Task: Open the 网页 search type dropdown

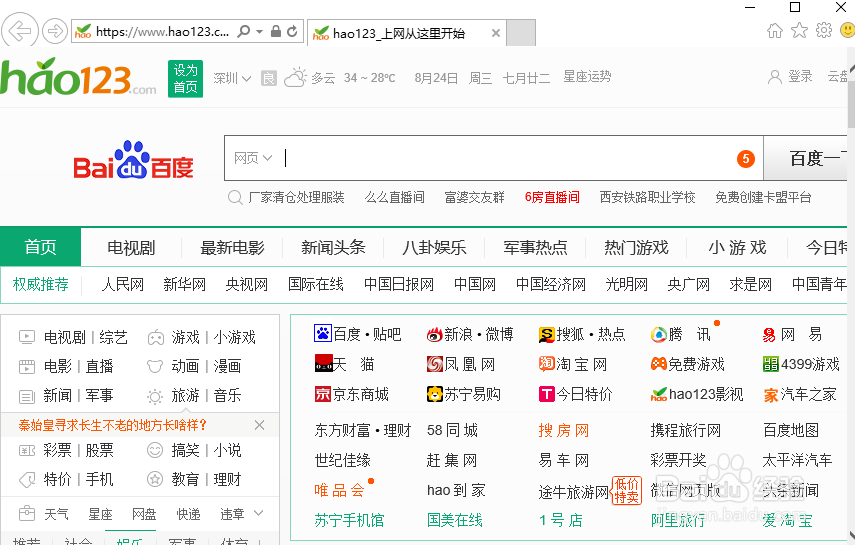Action: pyautogui.click(x=253, y=158)
